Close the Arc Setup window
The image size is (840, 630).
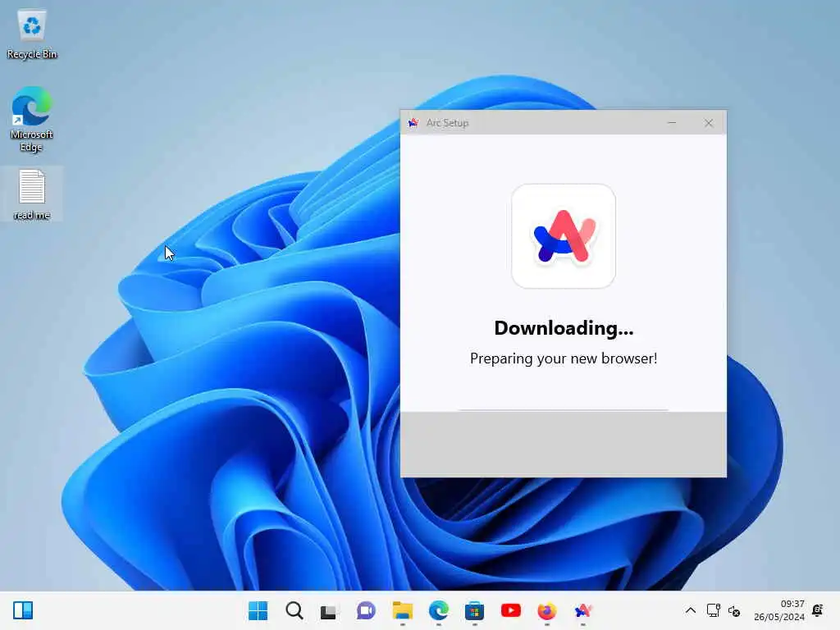coord(709,123)
